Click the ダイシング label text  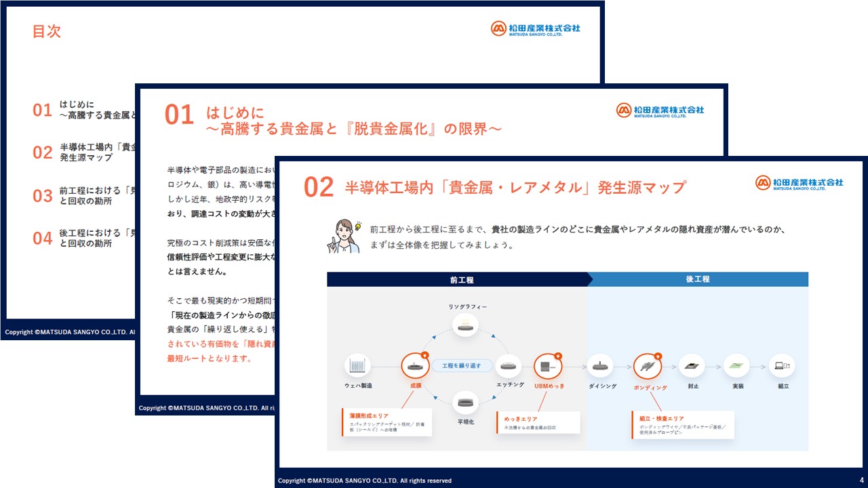tap(601, 386)
